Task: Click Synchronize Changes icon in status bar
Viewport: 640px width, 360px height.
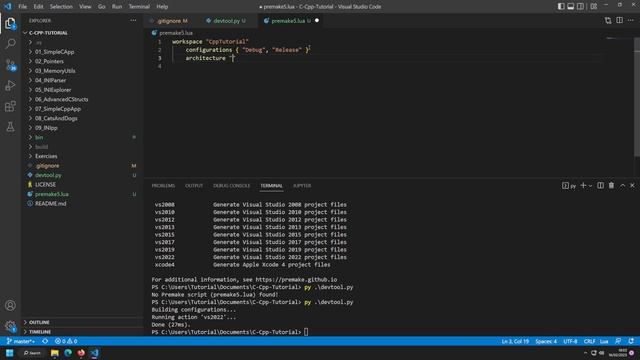Action: 45,341
